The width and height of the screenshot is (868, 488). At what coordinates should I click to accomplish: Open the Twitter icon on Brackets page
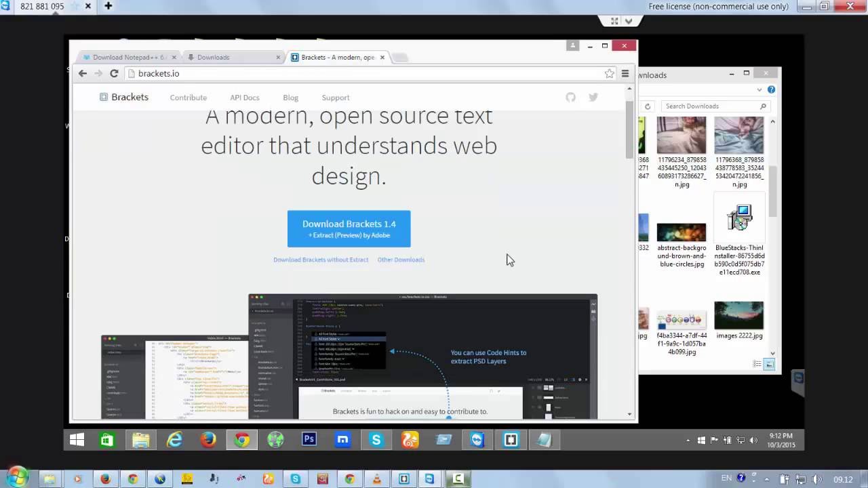click(x=593, y=97)
